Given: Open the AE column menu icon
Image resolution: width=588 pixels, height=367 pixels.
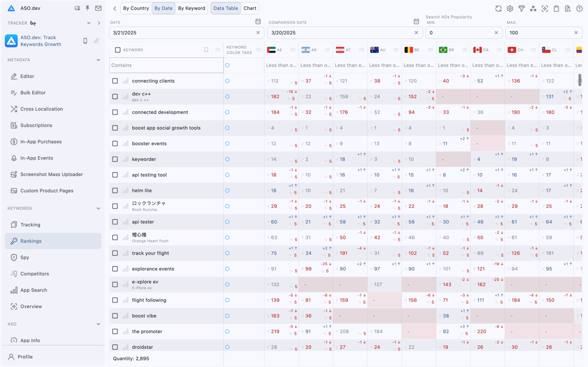Looking at the screenshot, I should (x=293, y=50).
